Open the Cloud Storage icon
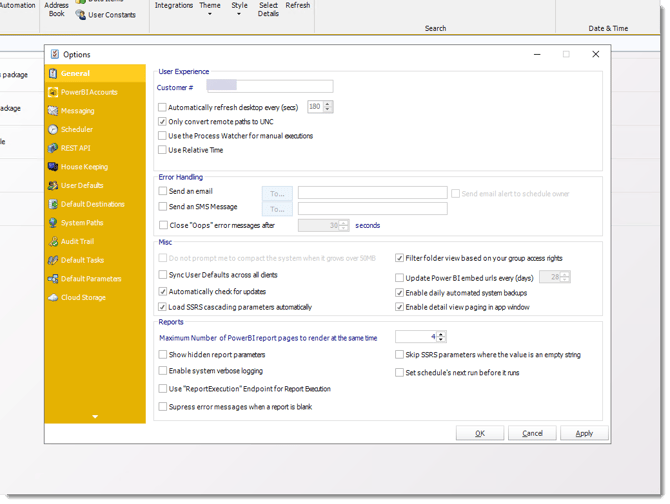 point(53,298)
